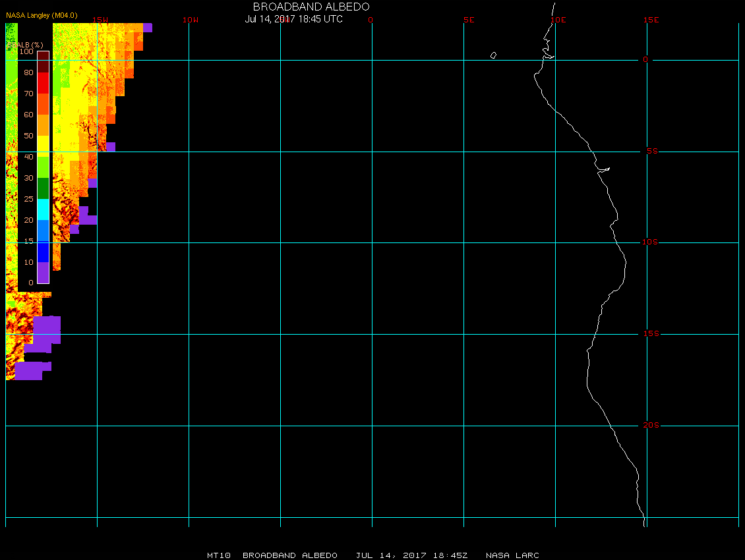Viewport: 745px width, 560px height.
Task: Click the 40 tick label on the colorbar
Action: [x=28, y=157]
